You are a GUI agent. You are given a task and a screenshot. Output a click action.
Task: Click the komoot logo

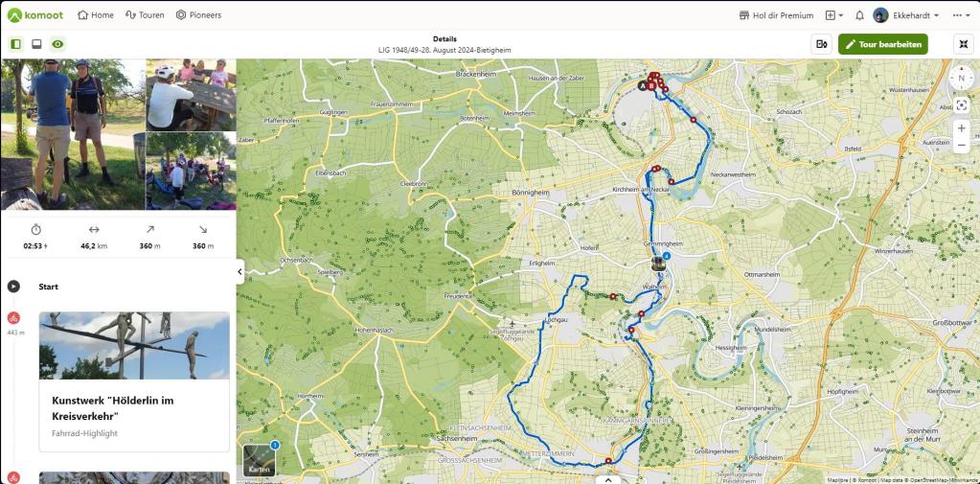(35, 15)
